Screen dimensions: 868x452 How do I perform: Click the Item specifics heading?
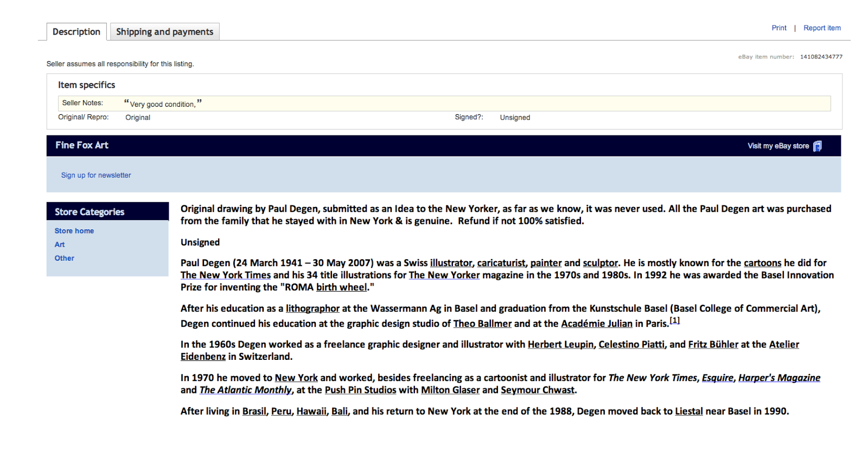point(87,85)
